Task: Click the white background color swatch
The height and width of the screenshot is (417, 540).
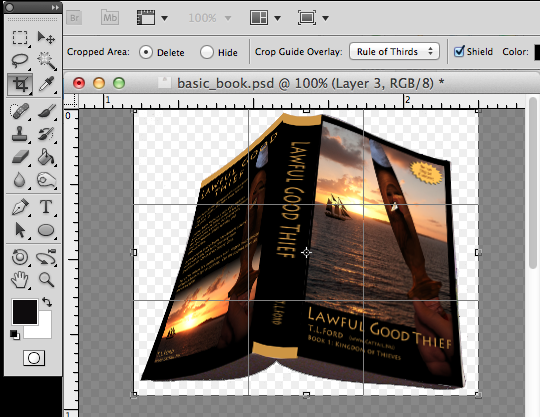Action: click(x=44, y=330)
